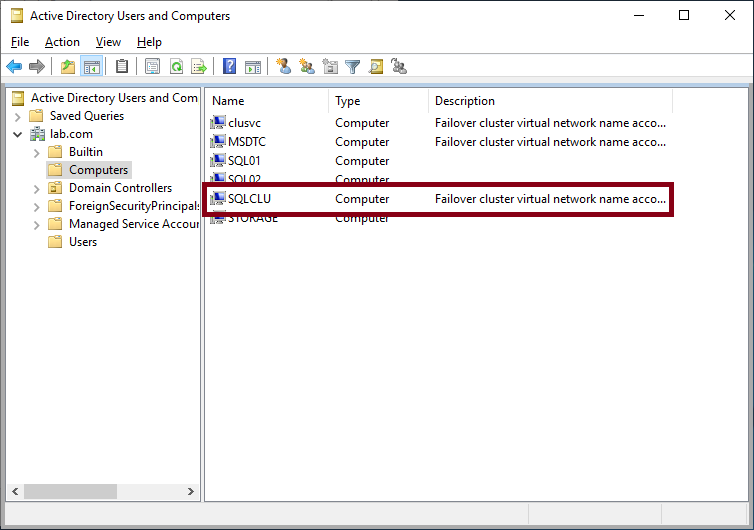Viewport: 754px width, 530px height.
Task: Click the tree pane horizontal scrollbar thumb
Action: pyautogui.click(x=70, y=491)
